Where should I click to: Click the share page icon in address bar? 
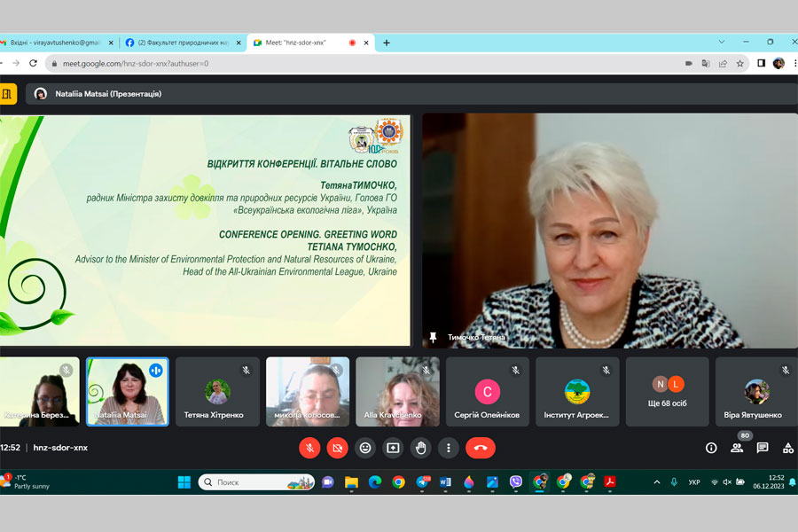pyautogui.click(x=723, y=64)
